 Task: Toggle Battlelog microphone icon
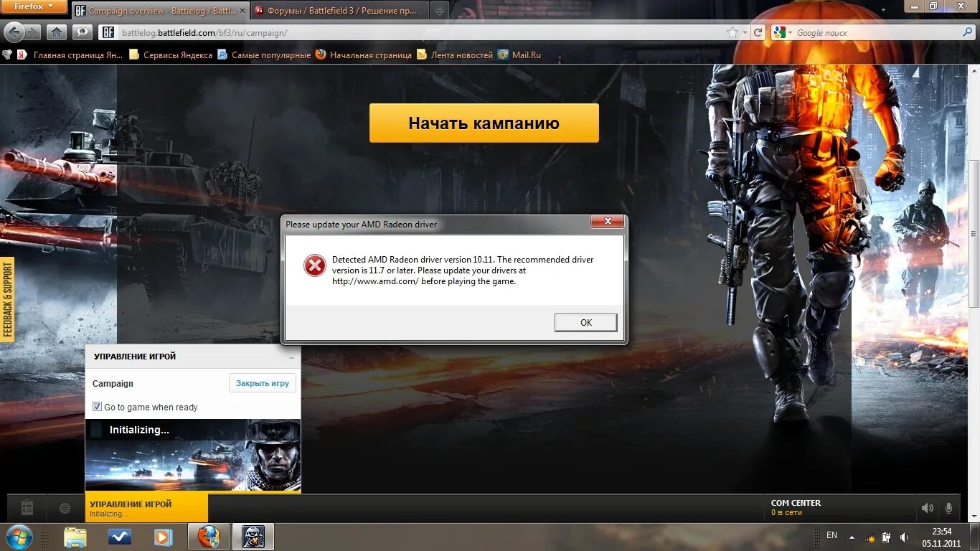pyautogui.click(x=948, y=508)
